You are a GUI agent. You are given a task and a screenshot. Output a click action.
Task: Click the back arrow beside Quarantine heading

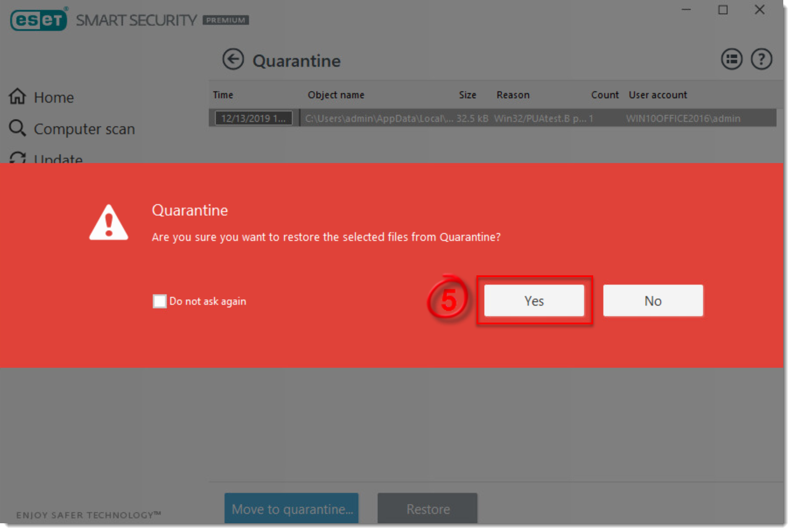coord(233,60)
